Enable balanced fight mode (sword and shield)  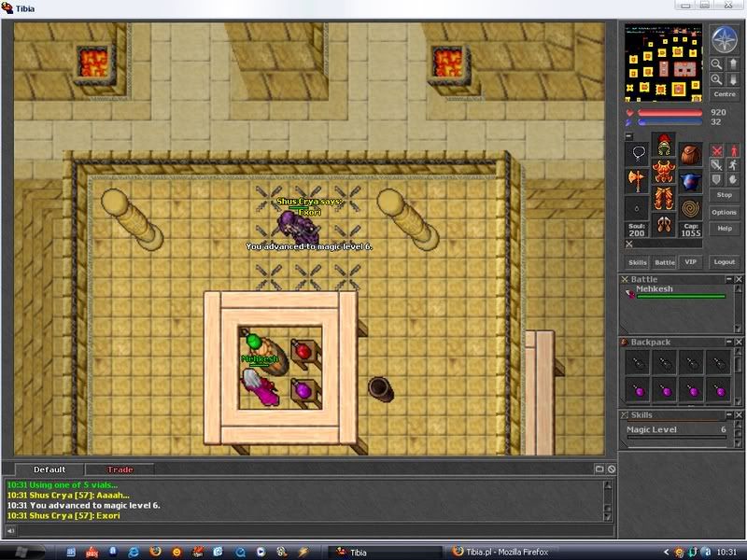coord(716,165)
